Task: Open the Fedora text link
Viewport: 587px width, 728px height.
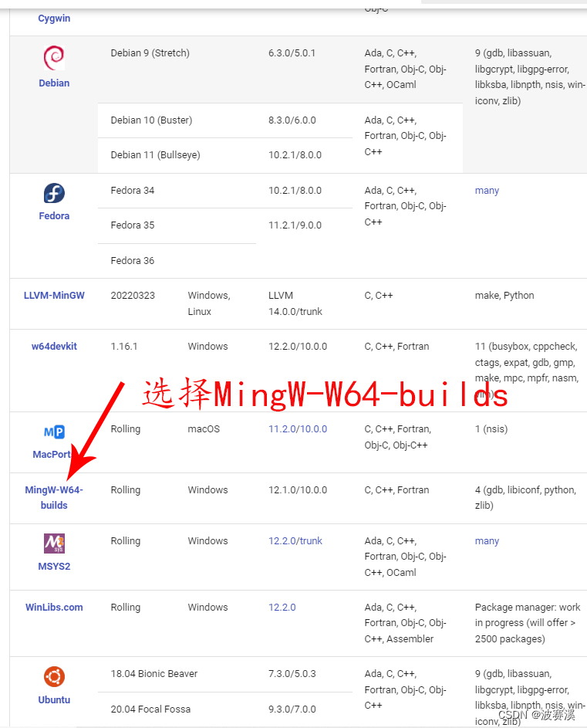Action: pyautogui.click(x=54, y=216)
